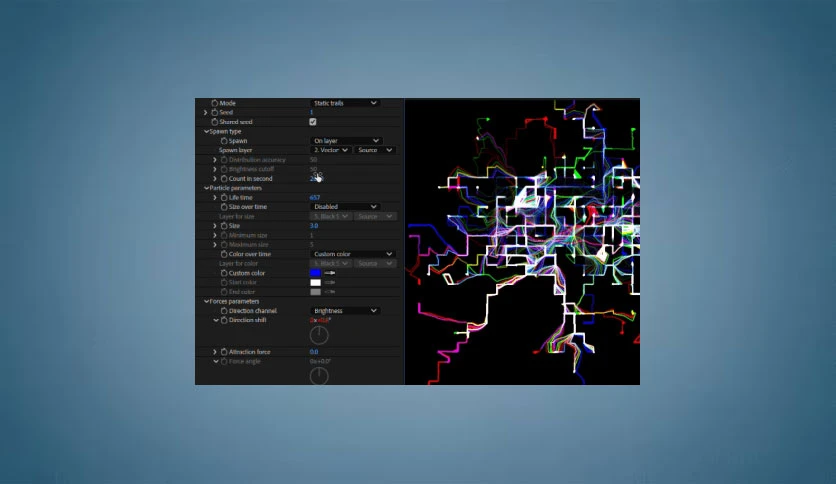Click the blue Custom color swatch

(x=316, y=273)
